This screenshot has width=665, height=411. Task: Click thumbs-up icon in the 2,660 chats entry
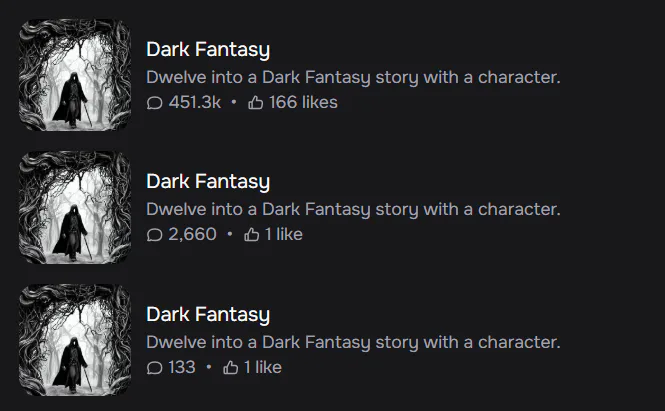point(251,234)
